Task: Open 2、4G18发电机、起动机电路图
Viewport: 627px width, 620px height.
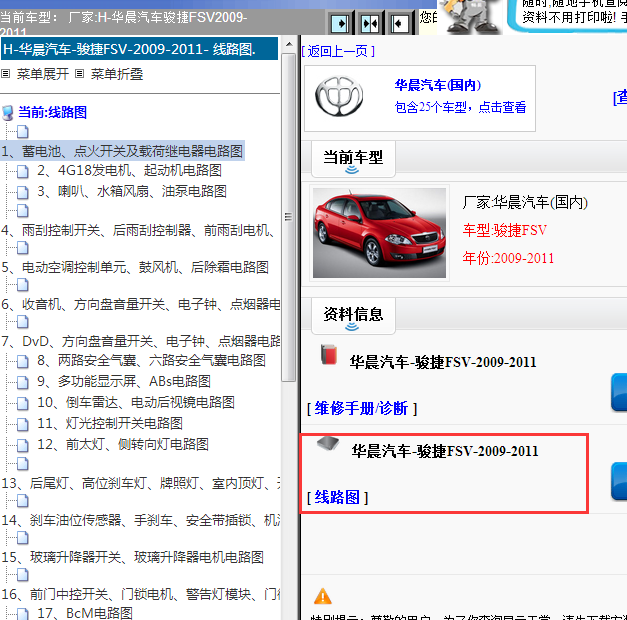Action: pyautogui.click(x=130, y=171)
